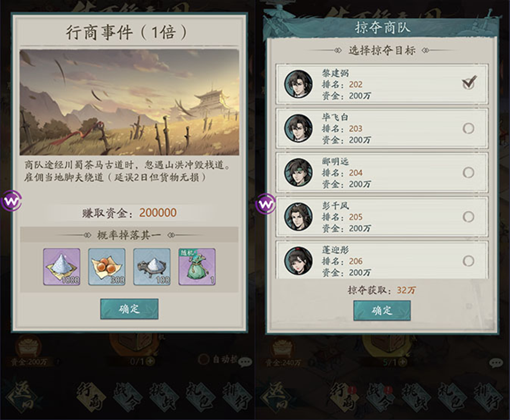Confirm the 行商事件 dialog with 确定
This screenshot has width=510, height=420.
click(130, 309)
